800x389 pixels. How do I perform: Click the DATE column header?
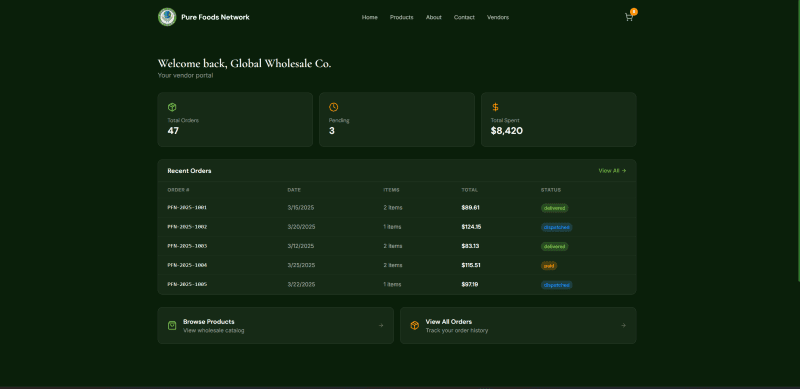pyautogui.click(x=294, y=190)
